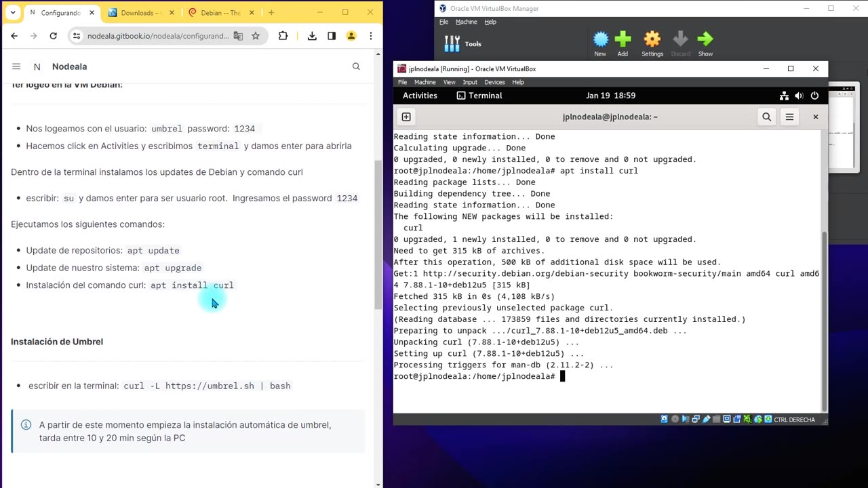Open the browser extensions puzzle icon
The image size is (868, 488).
pos(283,36)
